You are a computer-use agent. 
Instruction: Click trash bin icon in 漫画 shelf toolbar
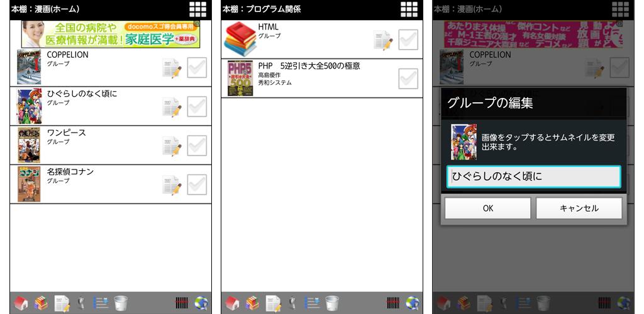pyautogui.click(x=121, y=303)
